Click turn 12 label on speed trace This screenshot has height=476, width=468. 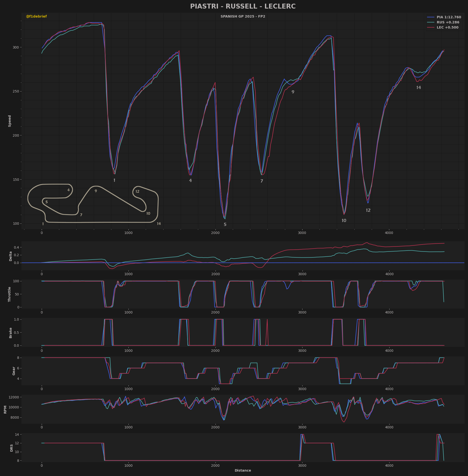pyautogui.click(x=368, y=210)
